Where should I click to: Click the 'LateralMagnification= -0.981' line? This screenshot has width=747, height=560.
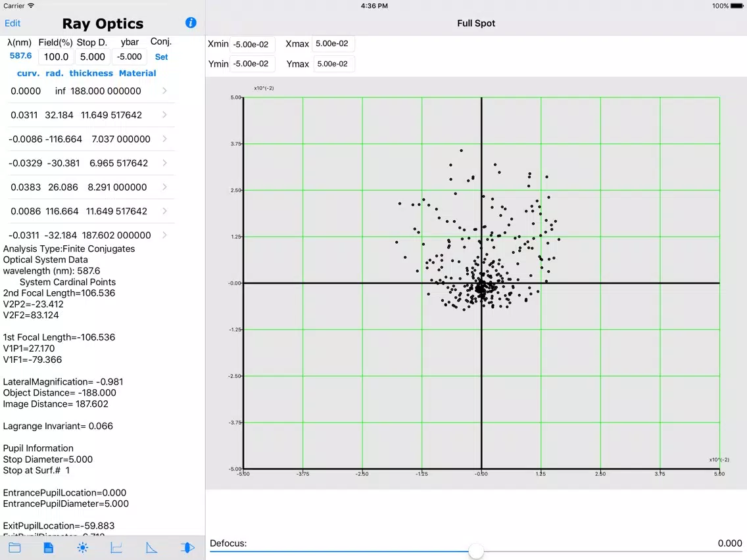63,382
